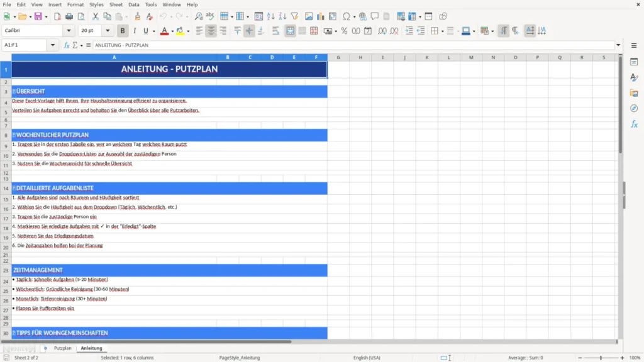Open the Navigator sidebar panel
Image resolution: width=644 pixels, height=362 pixels.
(x=634, y=108)
